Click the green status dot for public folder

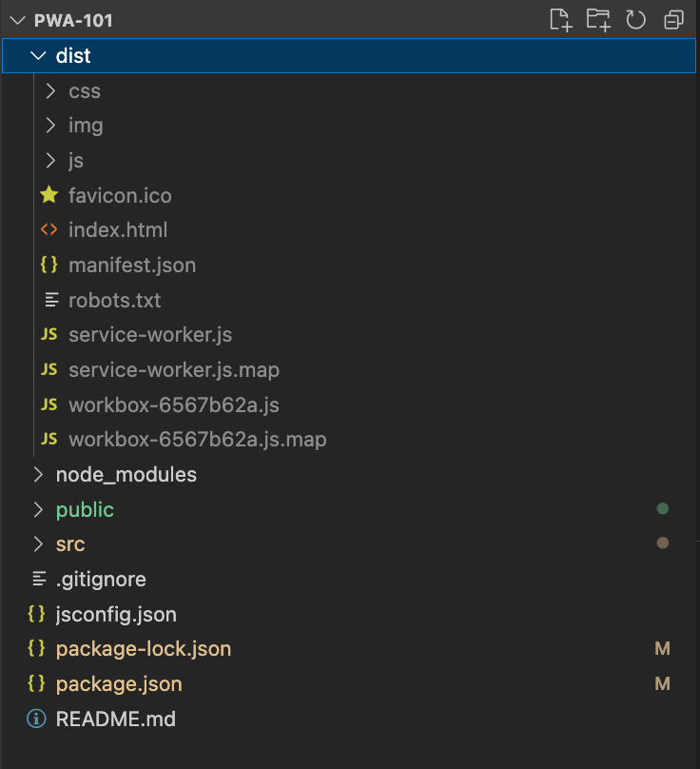663,509
